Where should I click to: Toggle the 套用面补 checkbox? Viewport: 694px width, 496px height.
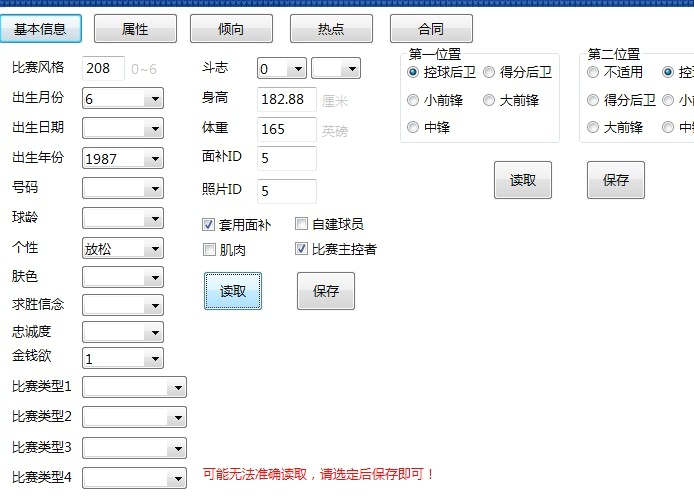(210, 225)
